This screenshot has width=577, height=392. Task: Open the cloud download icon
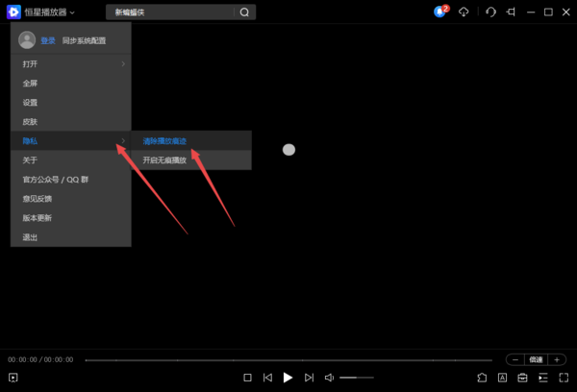464,12
